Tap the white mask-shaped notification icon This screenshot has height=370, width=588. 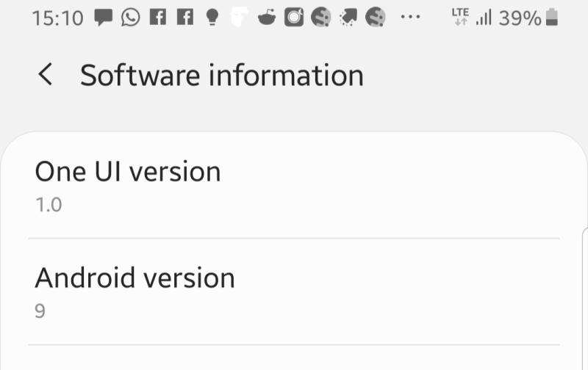[240, 17]
